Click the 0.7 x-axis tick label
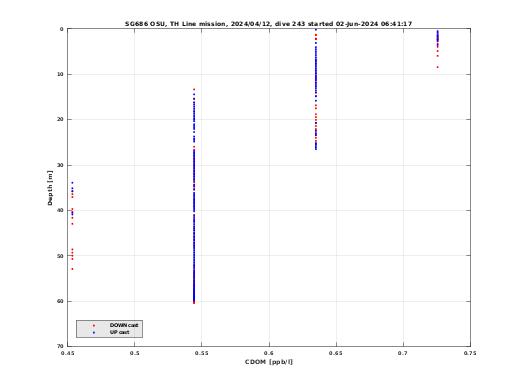Image resolution: width=520 pixels, height=390 pixels. [x=403, y=353]
